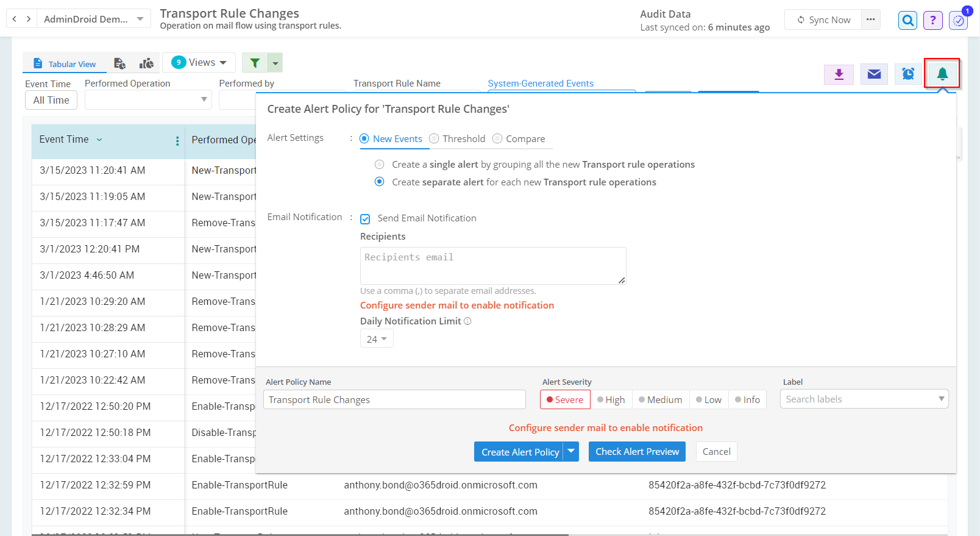
Task: Select the Compare alert setting option
Action: 497,139
